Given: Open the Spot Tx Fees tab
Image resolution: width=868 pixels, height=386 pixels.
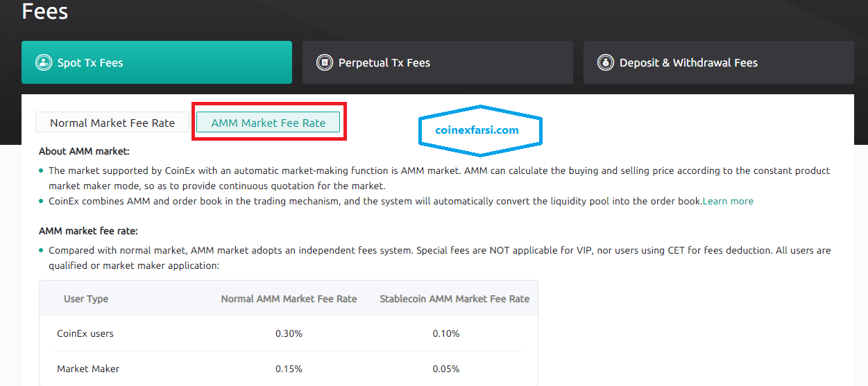Looking at the screenshot, I should tap(157, 62).
